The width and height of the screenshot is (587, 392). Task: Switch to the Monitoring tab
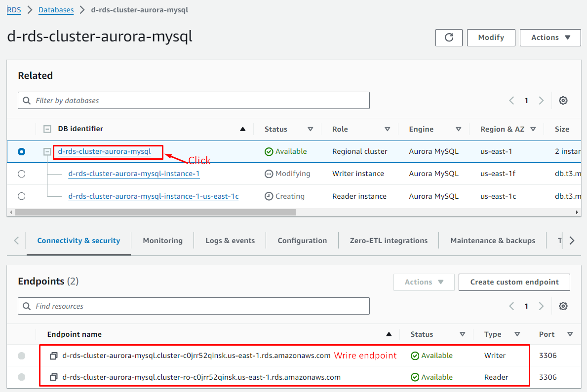coord(162,241)
